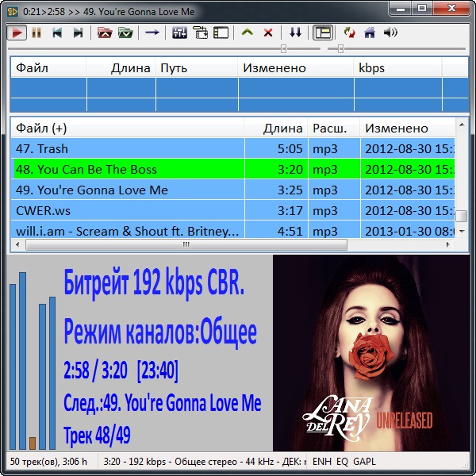
Task: Skip to the previous track
Action: 57,33
